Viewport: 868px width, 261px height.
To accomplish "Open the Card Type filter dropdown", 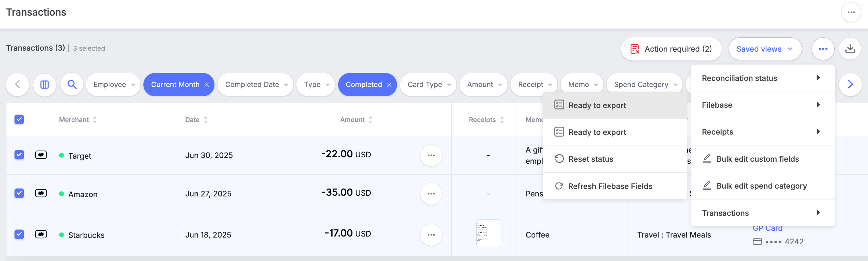I will 428,85.
